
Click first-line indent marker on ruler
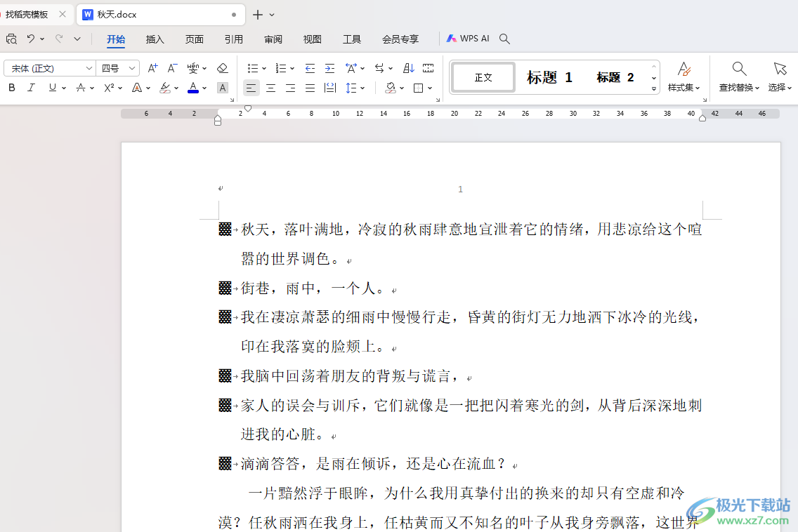pos(248,108)
